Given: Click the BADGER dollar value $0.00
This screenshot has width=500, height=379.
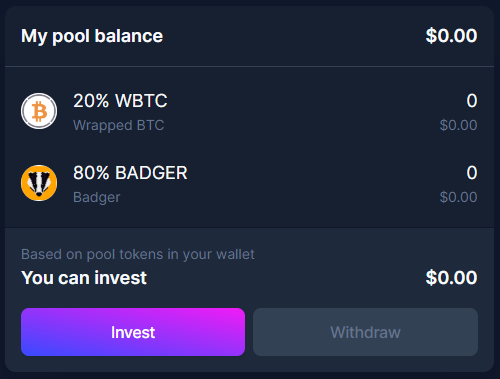Looking at the screenshot, I should [458, 197].
